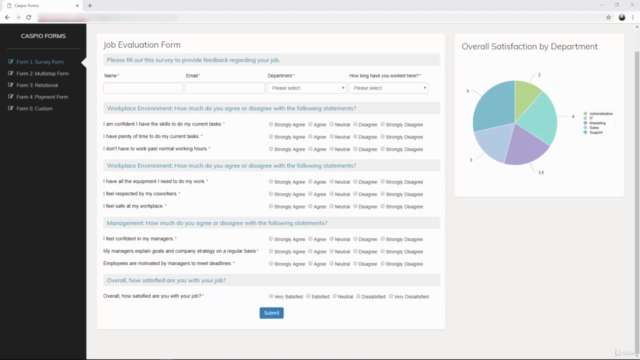Select Strongly Disagree for confident I have the skills

click(382, 124)
